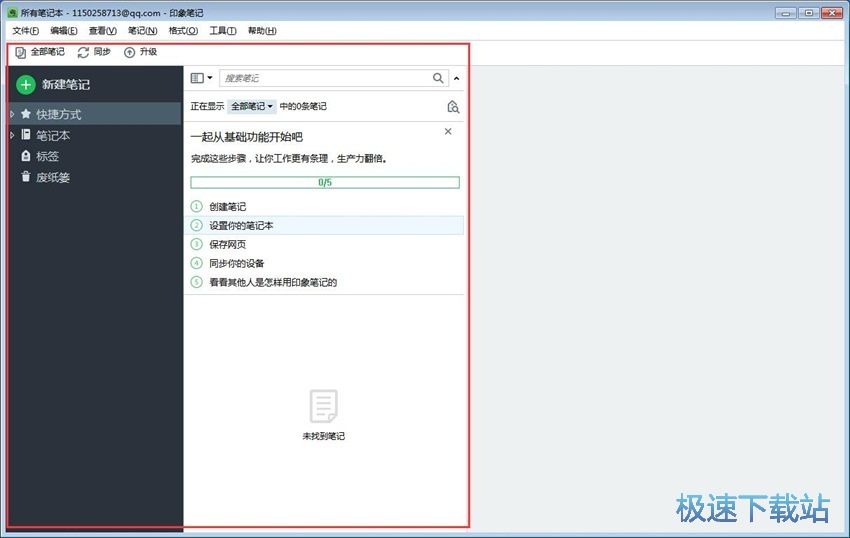This screenshot has width=850, height=538.
Task: Click the Upgrade arrow icon
Action: point(129,53)
